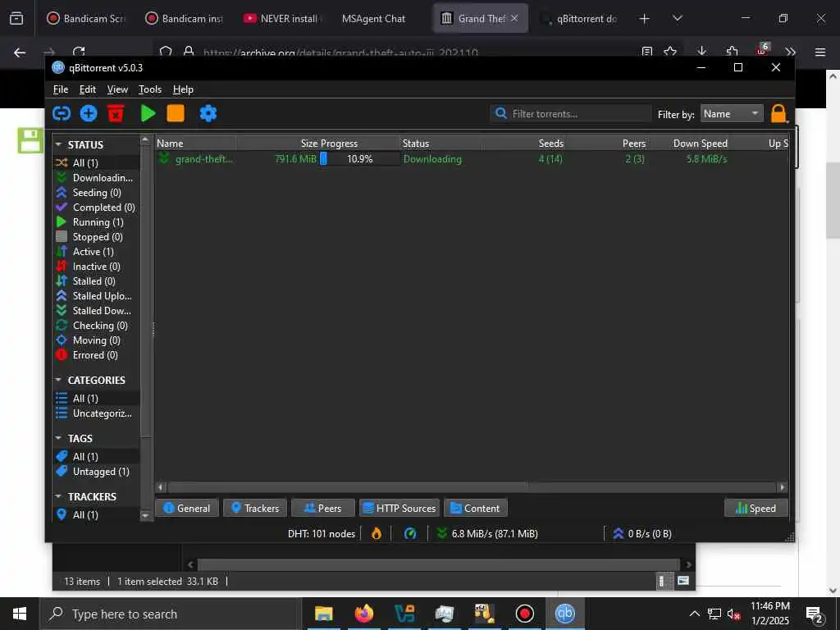Screen dimensions: 840x630
Task: Select the Checking (0) filter
Action: point(97,325)
